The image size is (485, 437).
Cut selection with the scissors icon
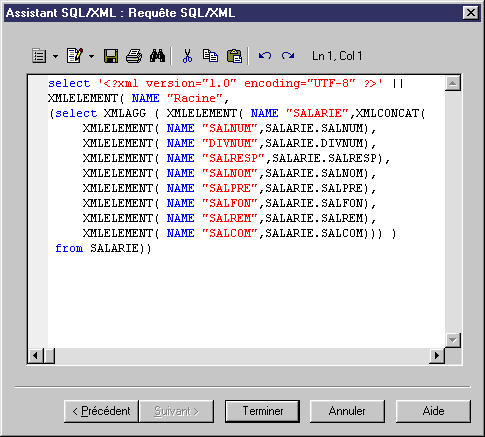[x=187, y=56]
